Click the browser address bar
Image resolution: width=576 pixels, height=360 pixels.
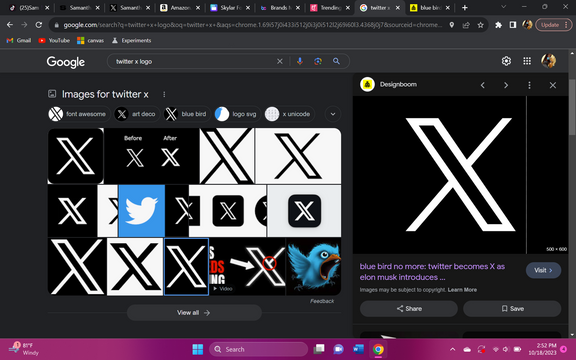(x=252, y=25)
